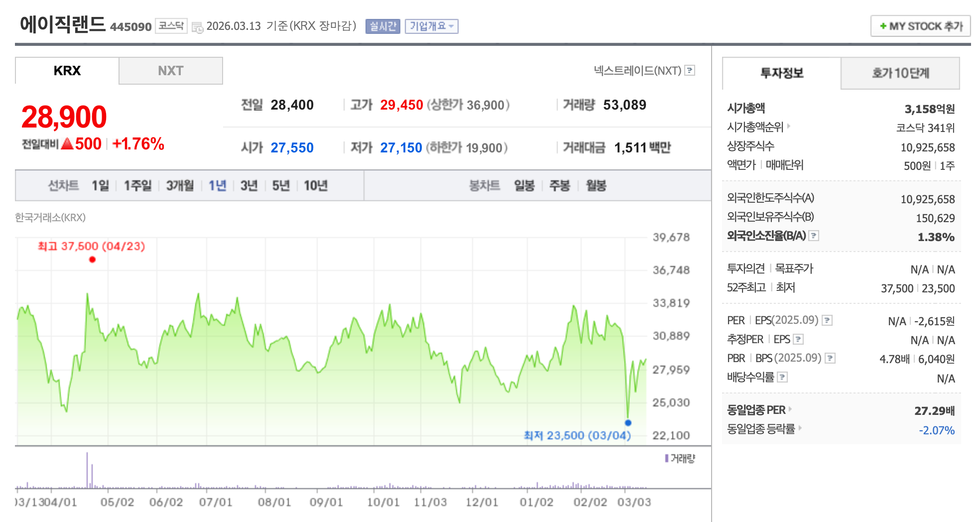Click the red dot at the 37,500 high

click(92, 260)
